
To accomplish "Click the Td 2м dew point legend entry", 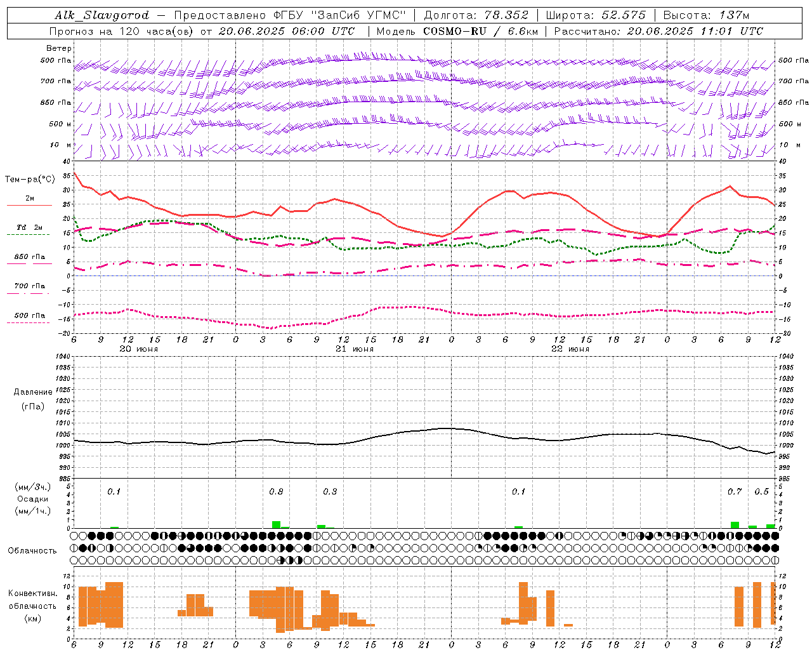I will (x=30, y=227).
